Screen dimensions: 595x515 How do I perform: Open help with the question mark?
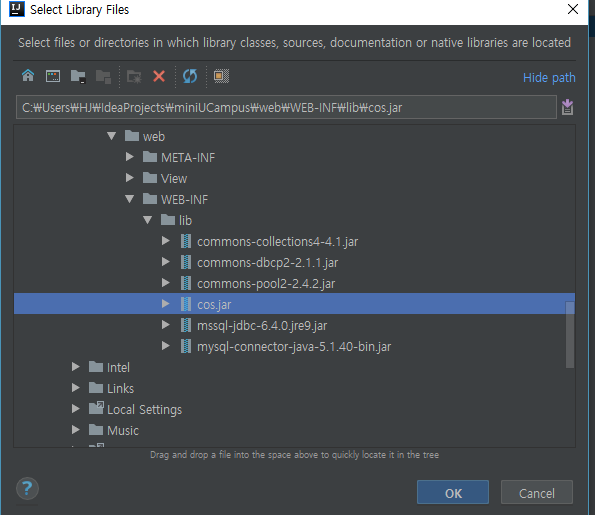27,488
